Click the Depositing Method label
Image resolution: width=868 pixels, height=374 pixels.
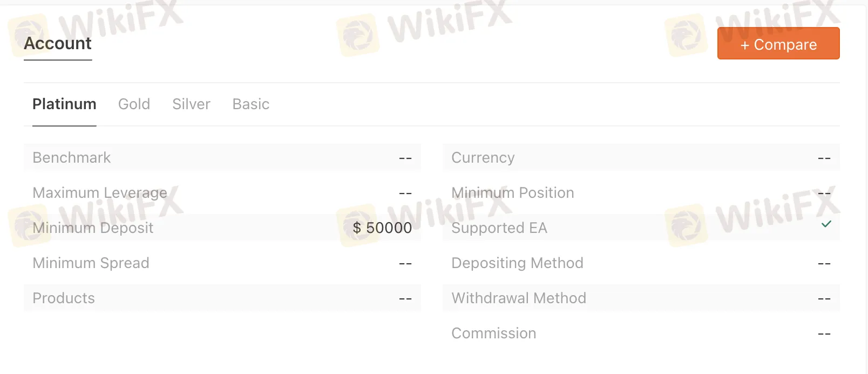click(517, 263)
